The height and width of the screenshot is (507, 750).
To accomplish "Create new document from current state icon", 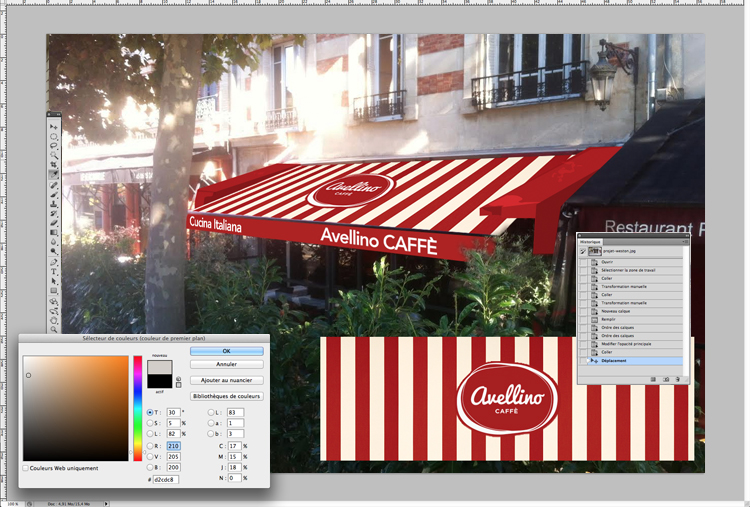I will pyautogui.click(x=652, y=380).
